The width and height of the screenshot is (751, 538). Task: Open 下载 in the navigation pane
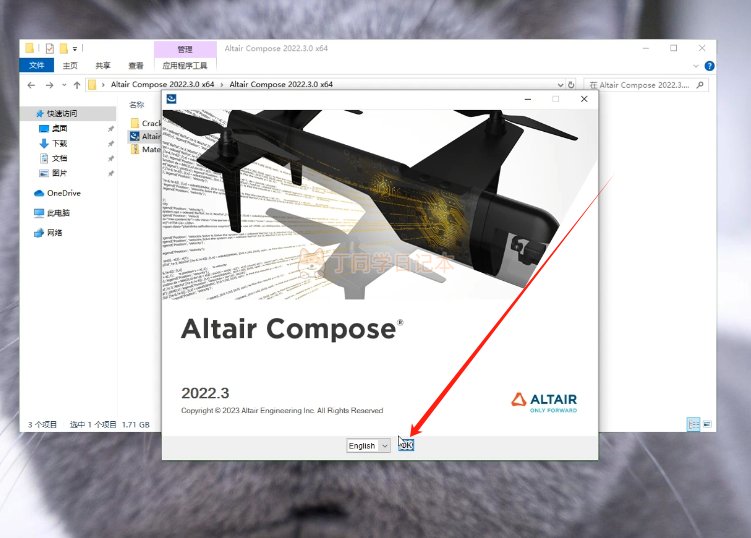[59, 143]
